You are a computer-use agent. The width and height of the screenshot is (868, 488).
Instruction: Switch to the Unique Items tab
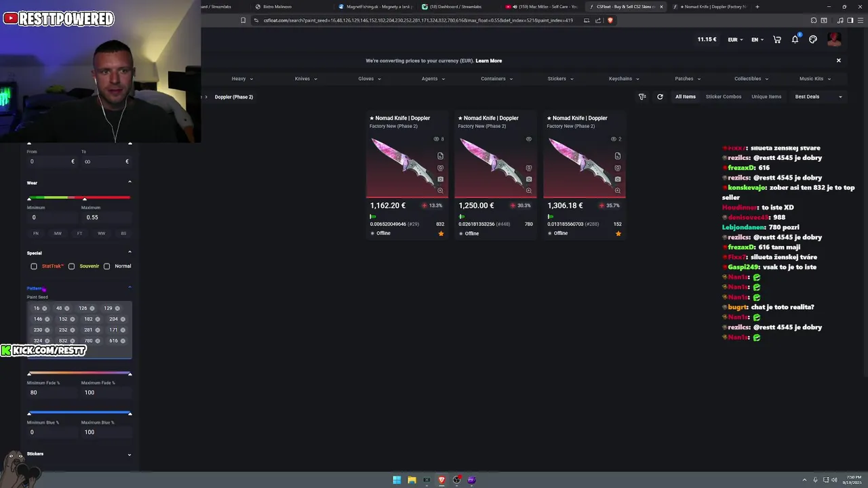click(x=766, y=97)
